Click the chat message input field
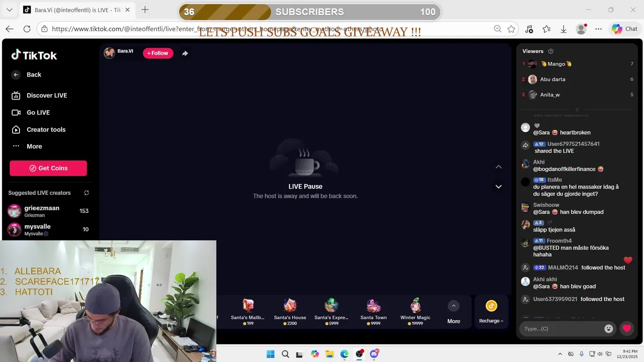The height and width of the screenshot is (362, 644). [561, 328]
